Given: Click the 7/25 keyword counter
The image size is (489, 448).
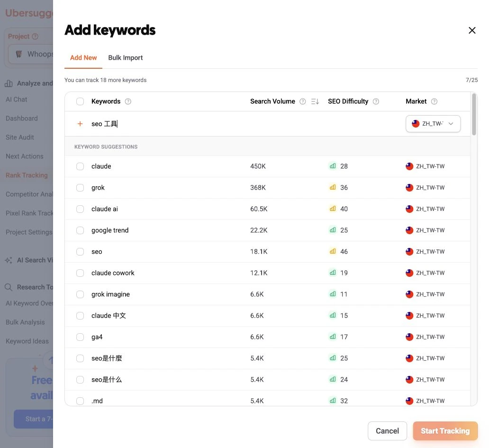Looking at the screenshot, I should pyautogui.click(x=471, y=80).
